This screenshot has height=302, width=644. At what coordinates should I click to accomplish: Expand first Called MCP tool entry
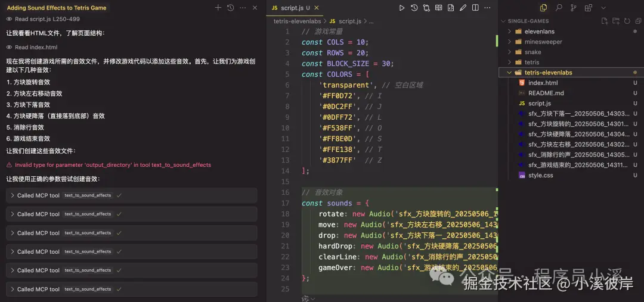pos(132,195)
